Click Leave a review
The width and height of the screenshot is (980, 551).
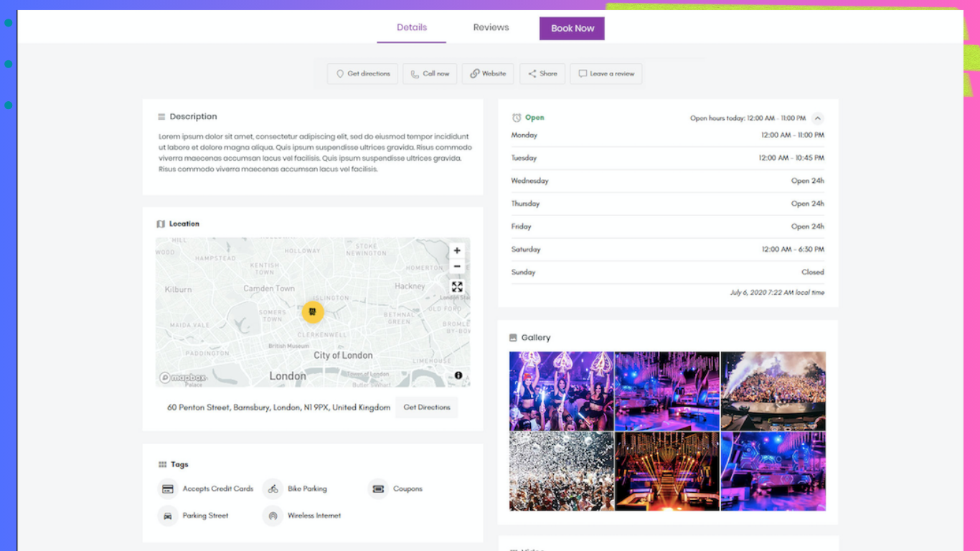(606, 74)
